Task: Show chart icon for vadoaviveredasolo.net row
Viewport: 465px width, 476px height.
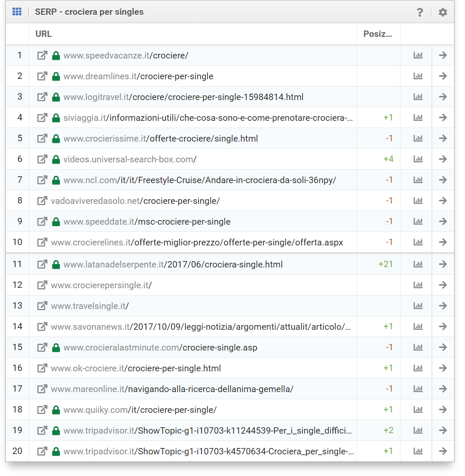Action: pyautogui.click(x=418, y=200)
